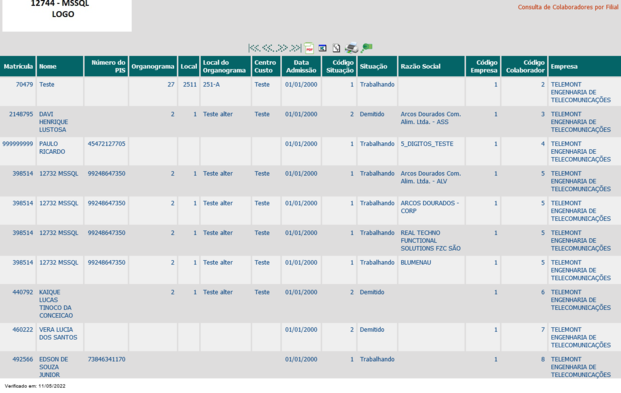
Task: Click the Data Admissão column header
Action: [x=301, y=67]
